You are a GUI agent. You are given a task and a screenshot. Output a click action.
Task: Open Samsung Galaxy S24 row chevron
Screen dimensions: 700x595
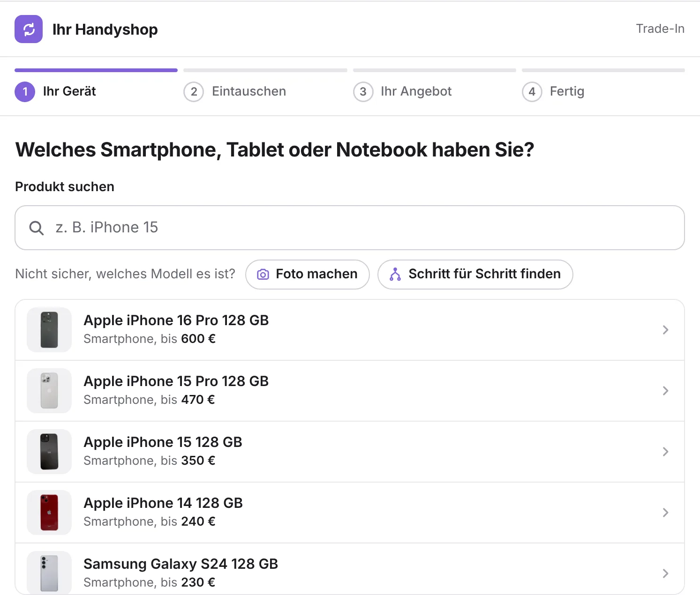[x=665, y=573]
